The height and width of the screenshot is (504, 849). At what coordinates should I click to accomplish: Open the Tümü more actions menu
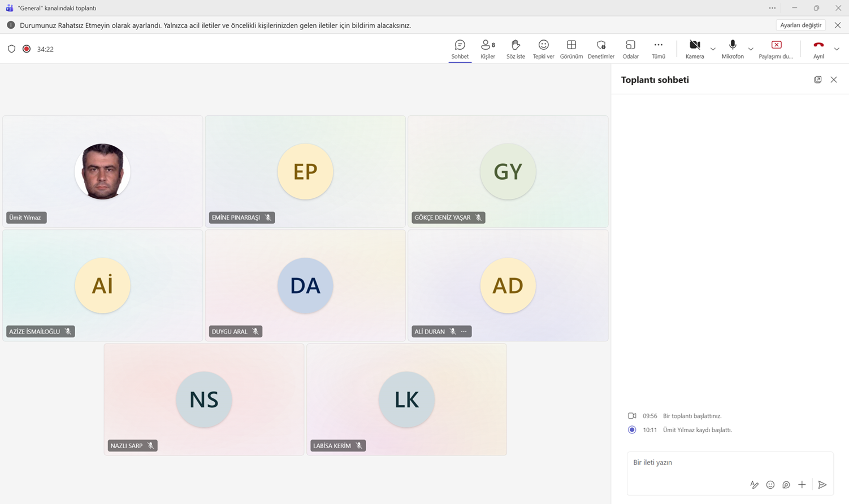659,49
